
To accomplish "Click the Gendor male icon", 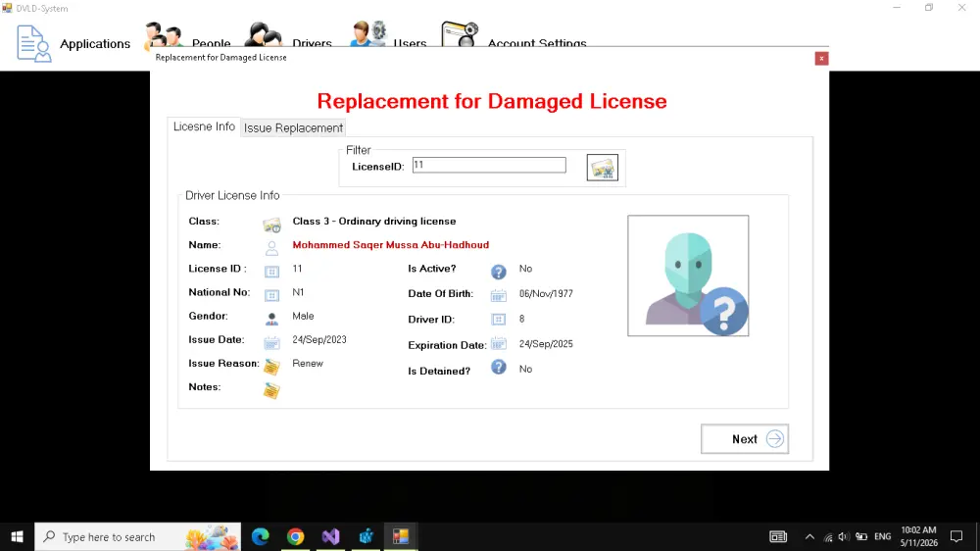I will tap(271, 319).
